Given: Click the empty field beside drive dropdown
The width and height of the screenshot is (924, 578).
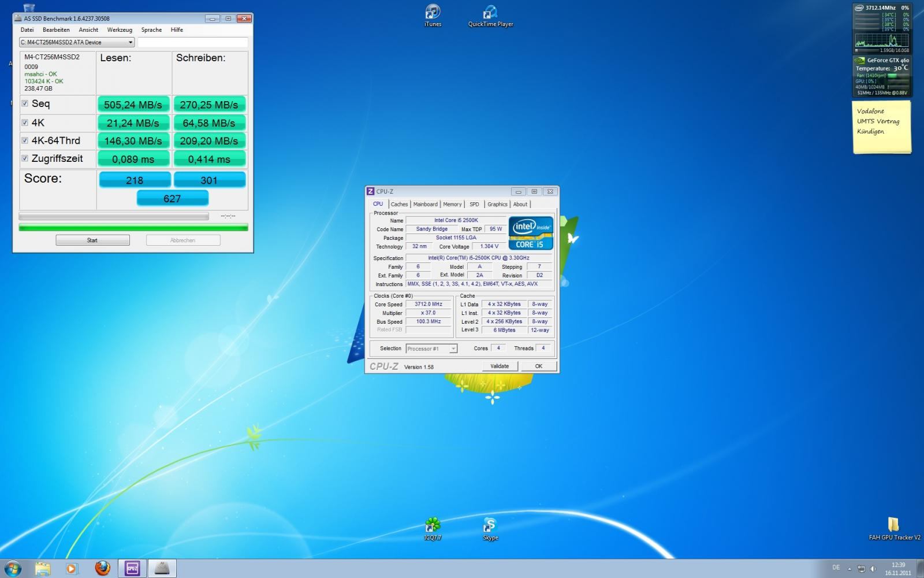Looking at the screenshot, I should [193, 42].
